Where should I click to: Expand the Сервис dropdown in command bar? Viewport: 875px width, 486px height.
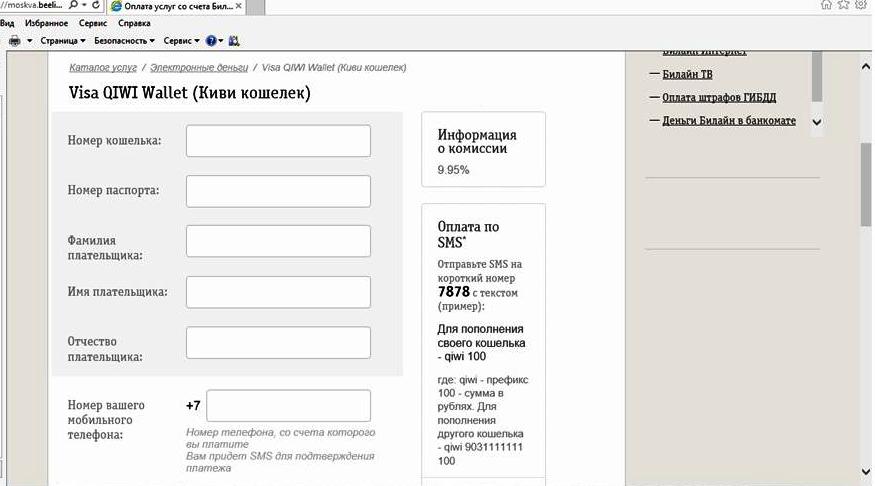click(x=180, y=41)
